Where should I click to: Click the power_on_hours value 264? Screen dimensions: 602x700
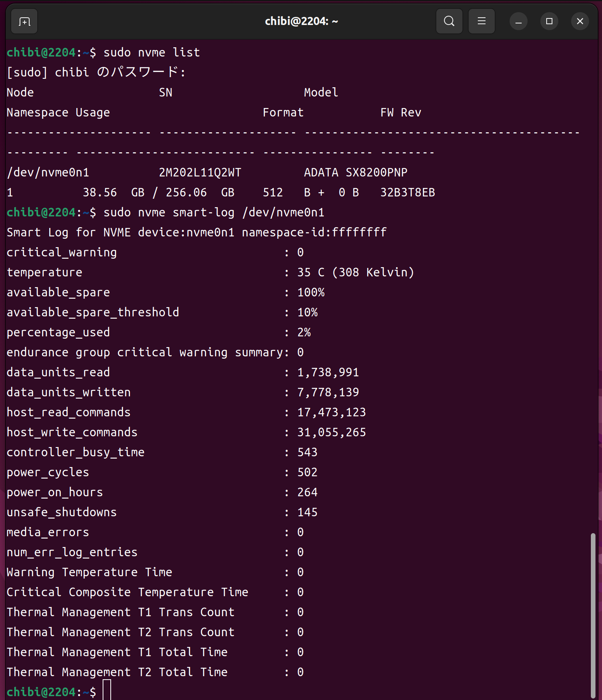307,492
